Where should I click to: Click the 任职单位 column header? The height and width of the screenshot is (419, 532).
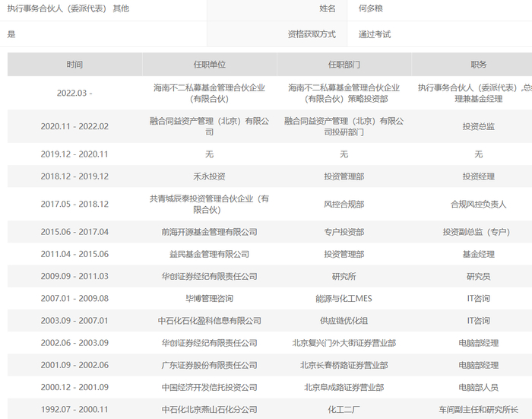coord(209,65)
